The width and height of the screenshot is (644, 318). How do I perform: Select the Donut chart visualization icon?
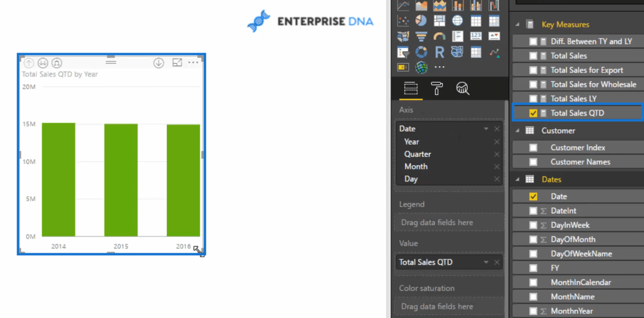(x=421, y=52)
